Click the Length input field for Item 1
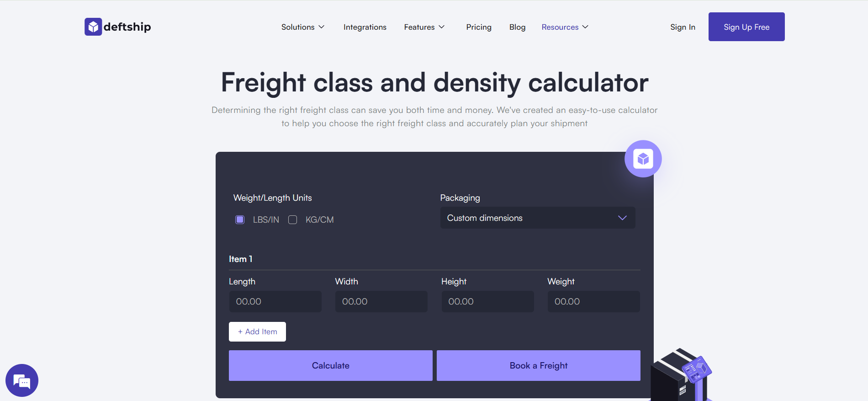Screen dimensions: 868x401 point(275,301)
